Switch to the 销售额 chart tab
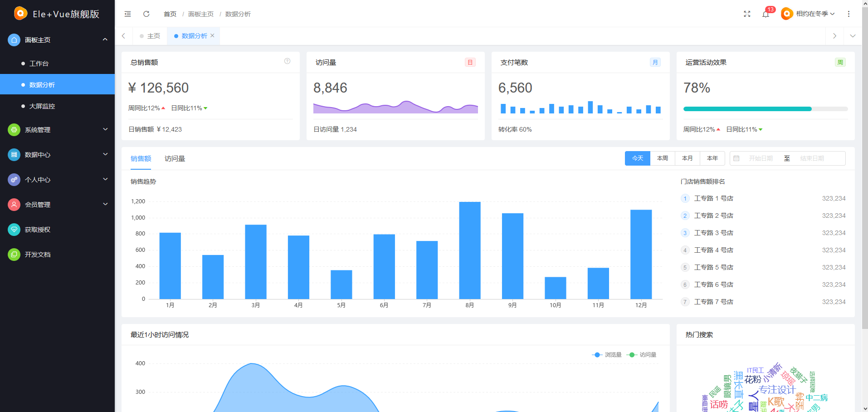This screenshot has height=412, width=868. click(141, 159)
